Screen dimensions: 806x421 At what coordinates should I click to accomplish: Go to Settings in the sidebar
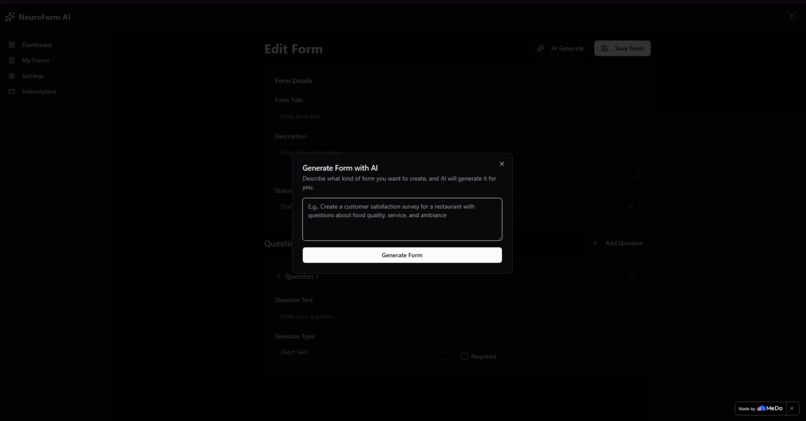[31, 76]
